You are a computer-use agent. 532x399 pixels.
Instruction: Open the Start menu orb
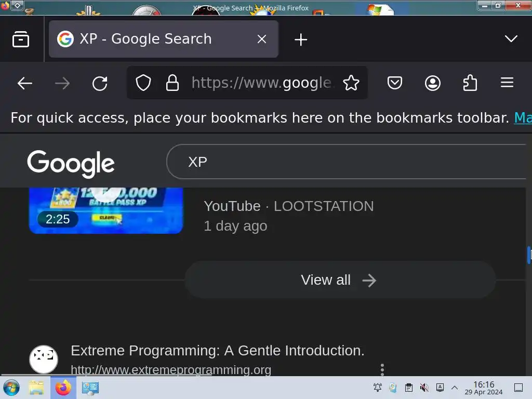click(11, 388)
